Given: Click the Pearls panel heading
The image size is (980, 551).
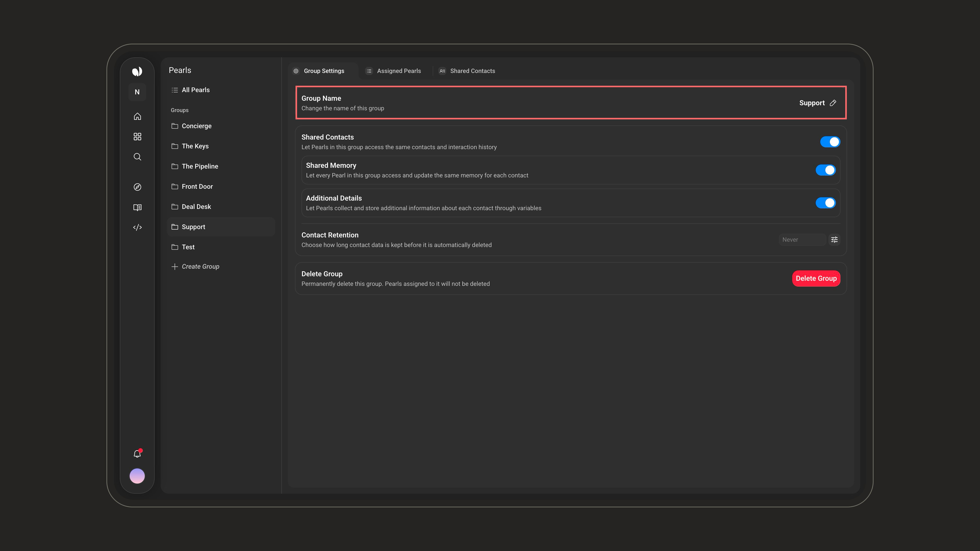Looking at the screenshot, I should point(180,70).
